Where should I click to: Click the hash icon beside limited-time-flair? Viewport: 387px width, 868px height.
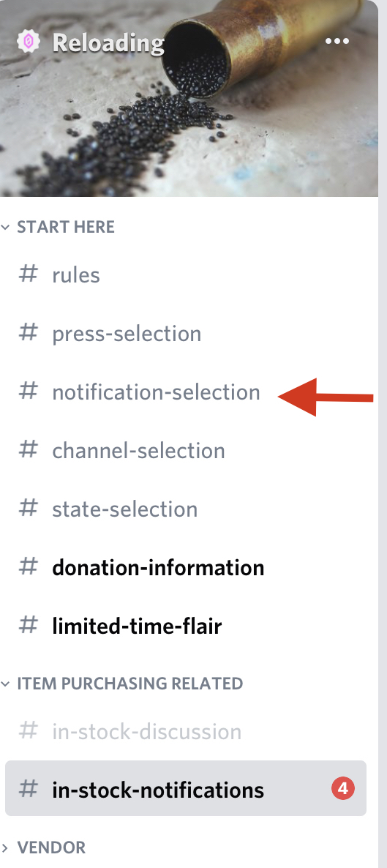coord(29,626)
